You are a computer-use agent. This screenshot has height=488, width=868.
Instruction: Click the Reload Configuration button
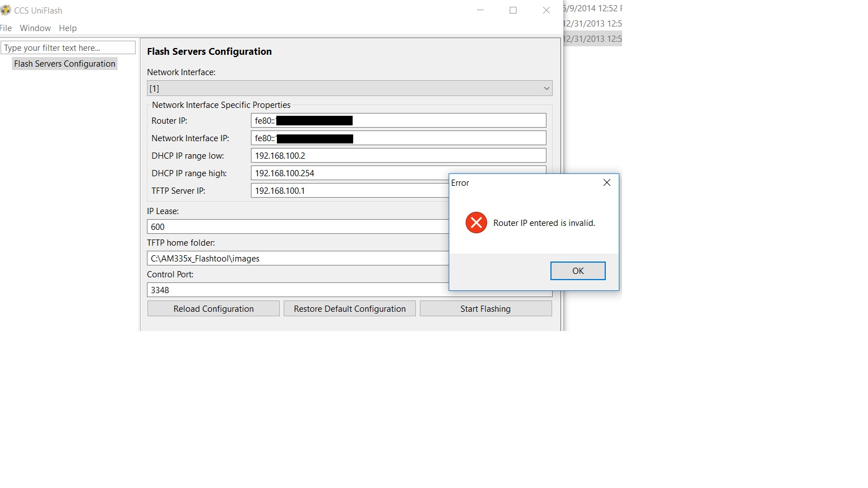click(x=214, y=308)
